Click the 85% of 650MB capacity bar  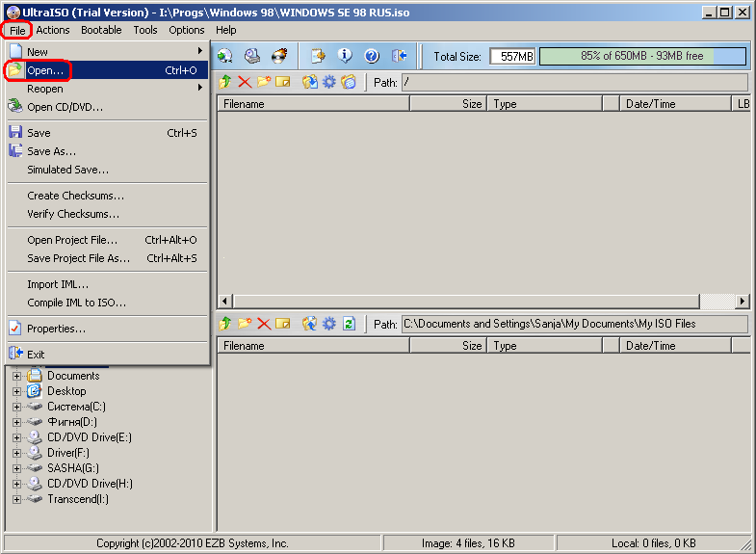click(642, 56)
